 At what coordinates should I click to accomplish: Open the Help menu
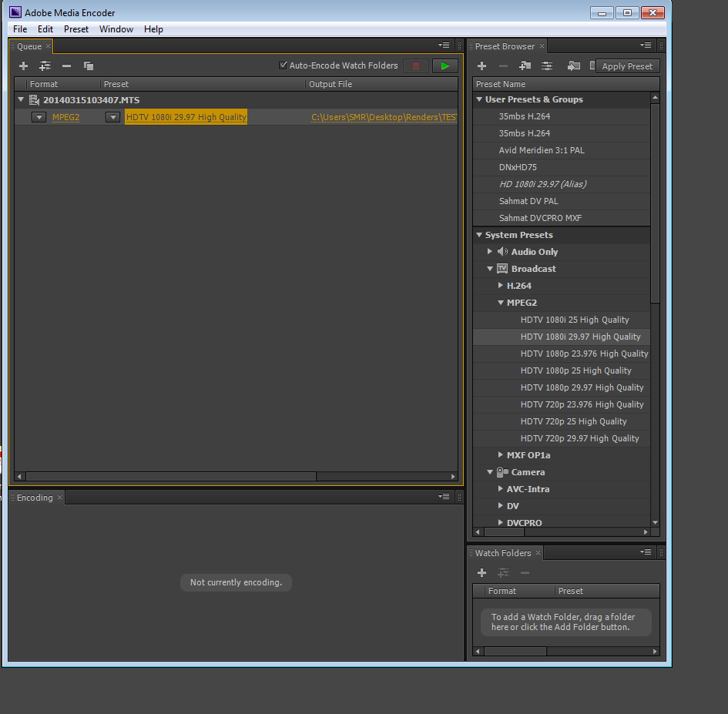(153, 29)
